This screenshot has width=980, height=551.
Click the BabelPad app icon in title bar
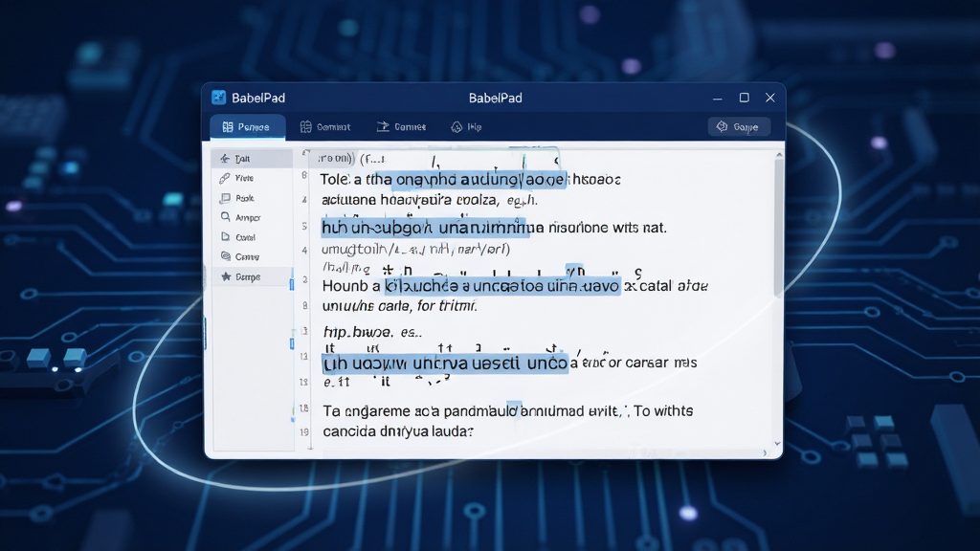(219, 98)
